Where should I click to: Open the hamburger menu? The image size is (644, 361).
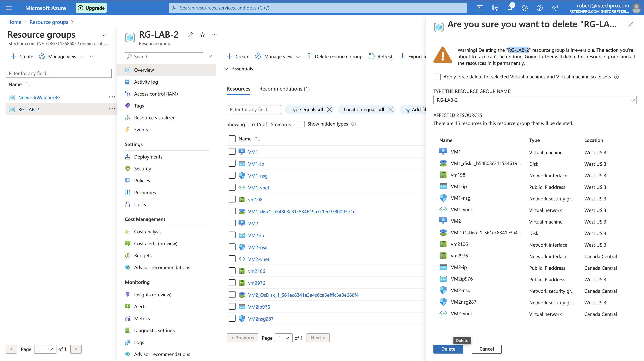click(9, 8)
